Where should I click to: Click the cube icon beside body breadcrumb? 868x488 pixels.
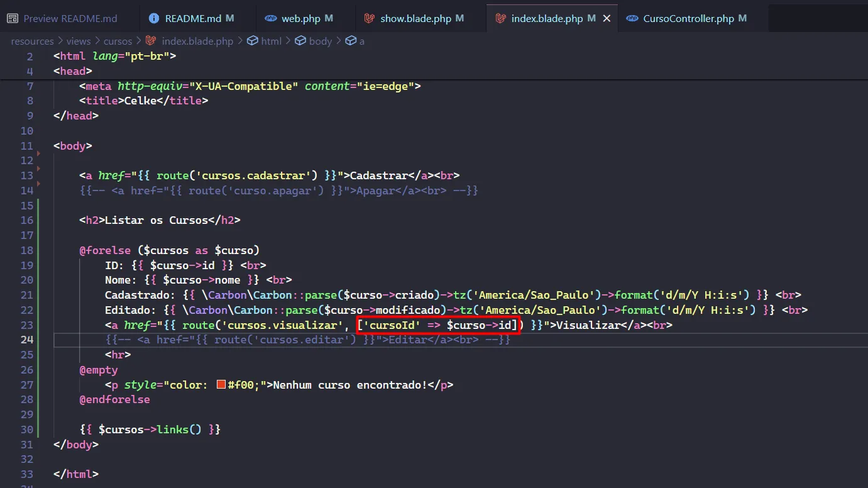(300, 41)
